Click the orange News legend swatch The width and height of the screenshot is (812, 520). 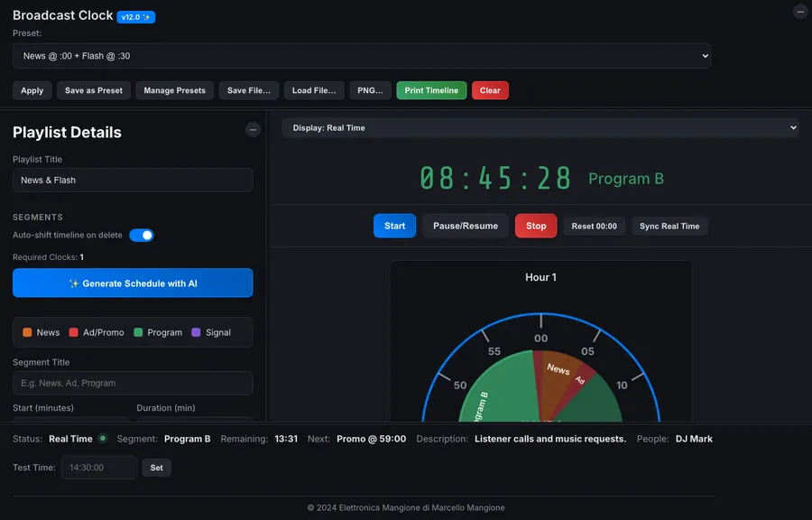[x=27, y=332]
